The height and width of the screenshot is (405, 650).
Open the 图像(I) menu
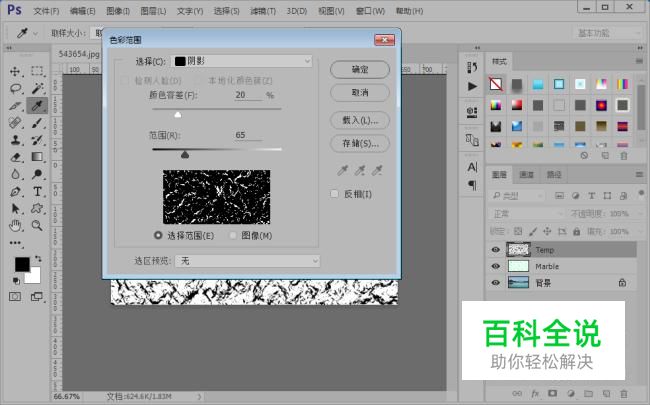coord(118,11)
